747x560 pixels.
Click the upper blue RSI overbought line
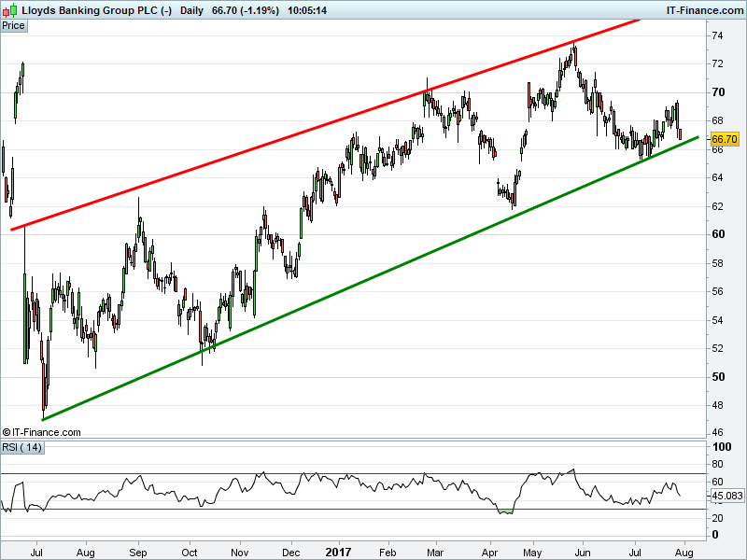click(x=353, y=473)
